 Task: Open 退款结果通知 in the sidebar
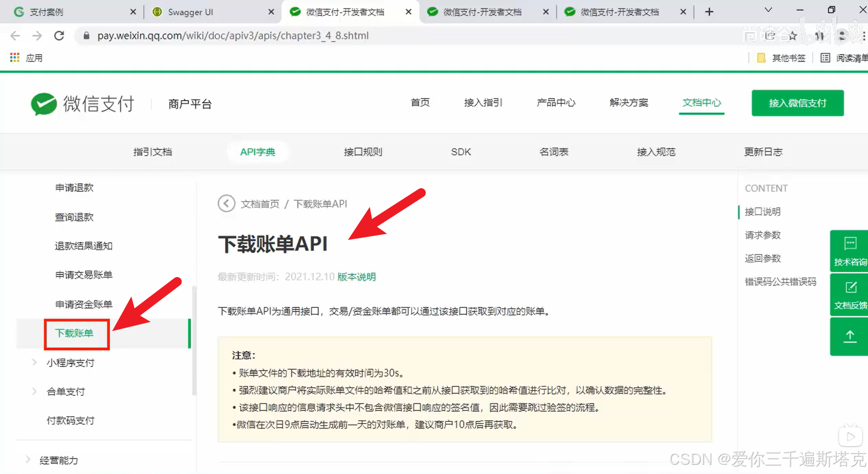coord(83,246)
